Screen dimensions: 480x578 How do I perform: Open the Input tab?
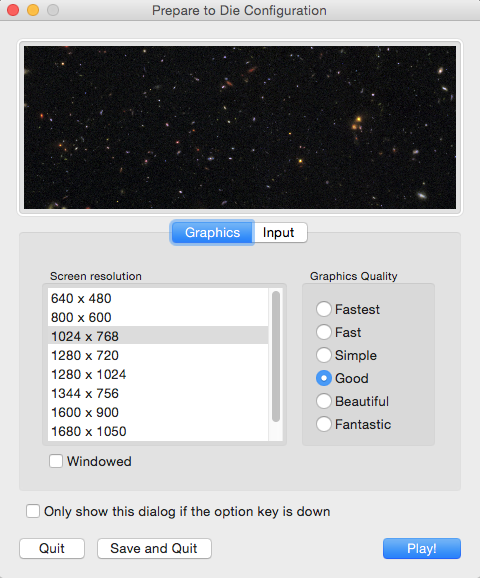click(x=280, y=233)
